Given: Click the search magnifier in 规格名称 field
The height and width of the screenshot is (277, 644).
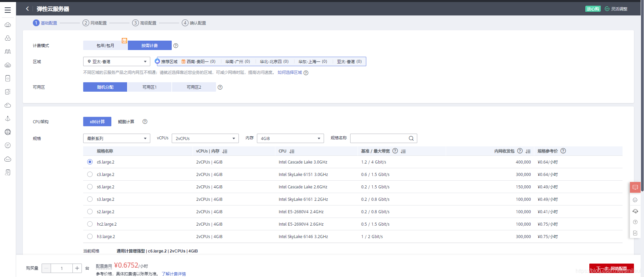Looking at the screenshot, I should [411, 138].
